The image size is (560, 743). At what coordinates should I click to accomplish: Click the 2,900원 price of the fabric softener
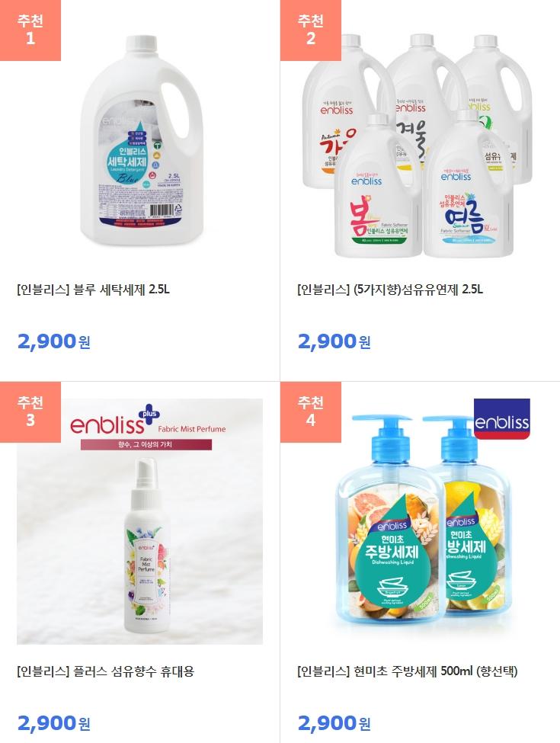[334, 341]
